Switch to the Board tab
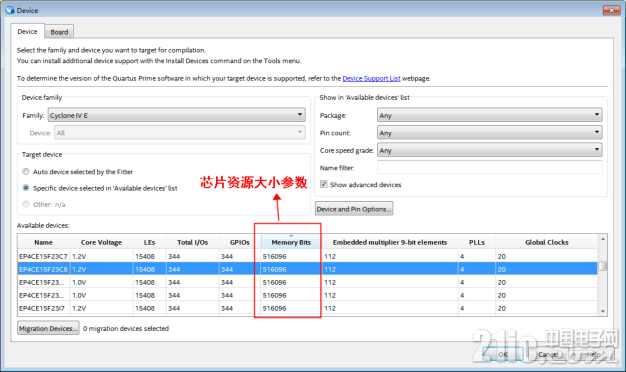Image resolution: width=626 pixels, height=372 pixels. pyautogui.click(x=59, y=32)
